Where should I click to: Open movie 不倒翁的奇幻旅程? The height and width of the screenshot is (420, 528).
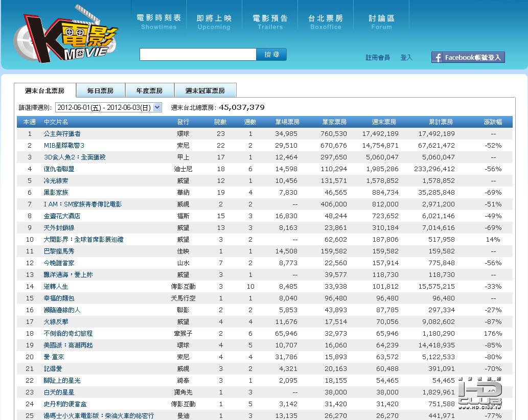68,334
